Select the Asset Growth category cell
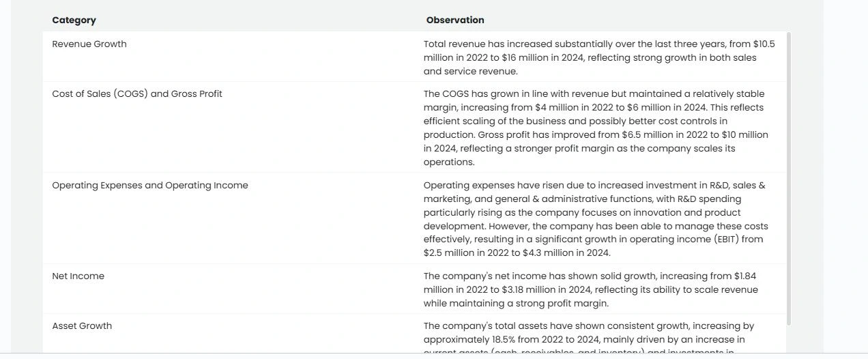This screenshot has width=868, height=359. point(82,326)
